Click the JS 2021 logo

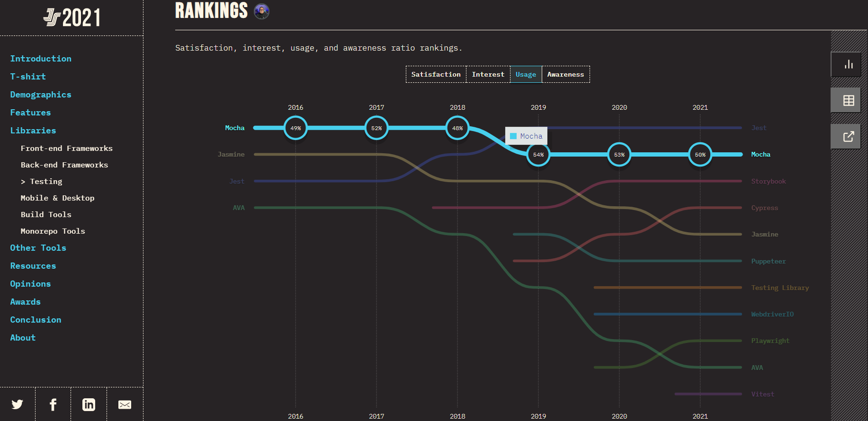(72, 18)
